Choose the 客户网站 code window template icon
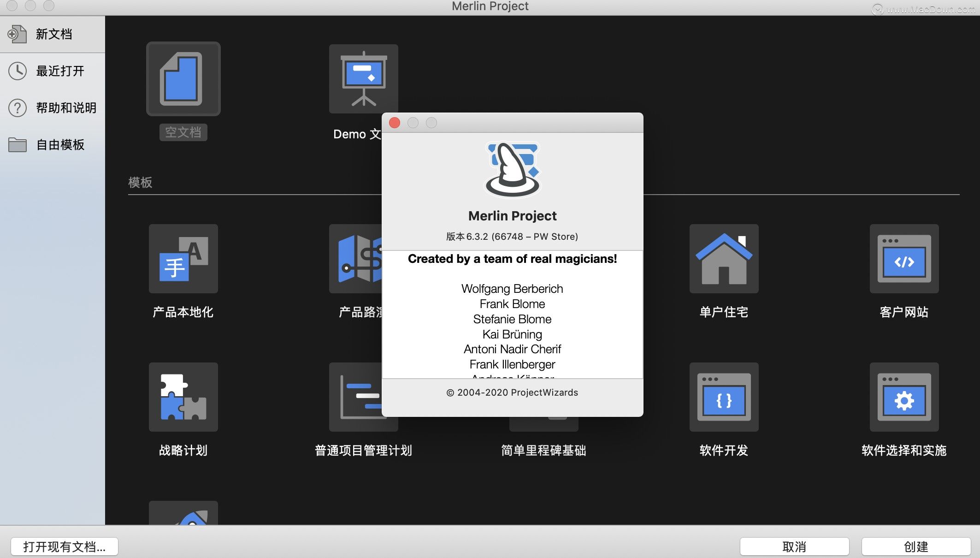This screenshot has height=558, width=980. click(x=904, y=259)
